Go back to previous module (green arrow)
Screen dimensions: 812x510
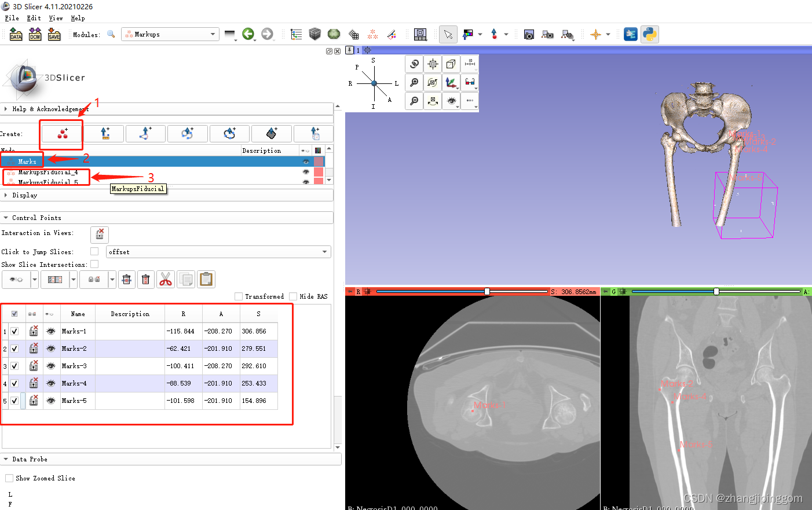click(248, 34)
